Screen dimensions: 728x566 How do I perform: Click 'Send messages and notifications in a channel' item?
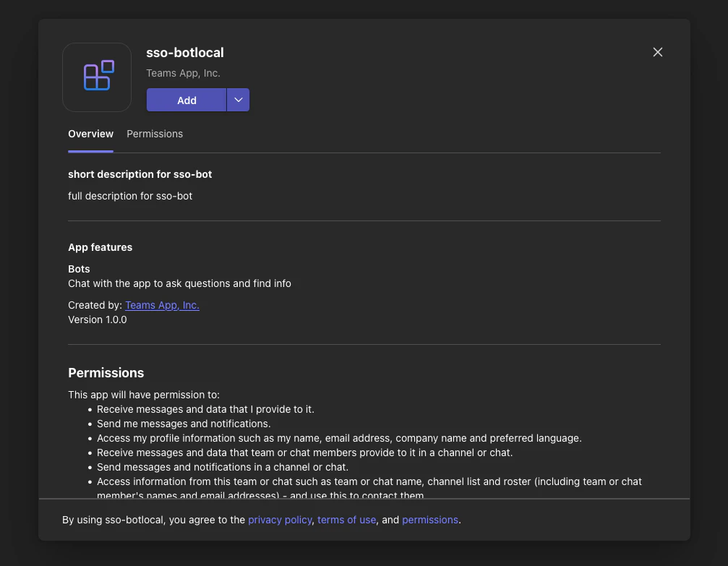pyautogui.click(x=223, y=467)
